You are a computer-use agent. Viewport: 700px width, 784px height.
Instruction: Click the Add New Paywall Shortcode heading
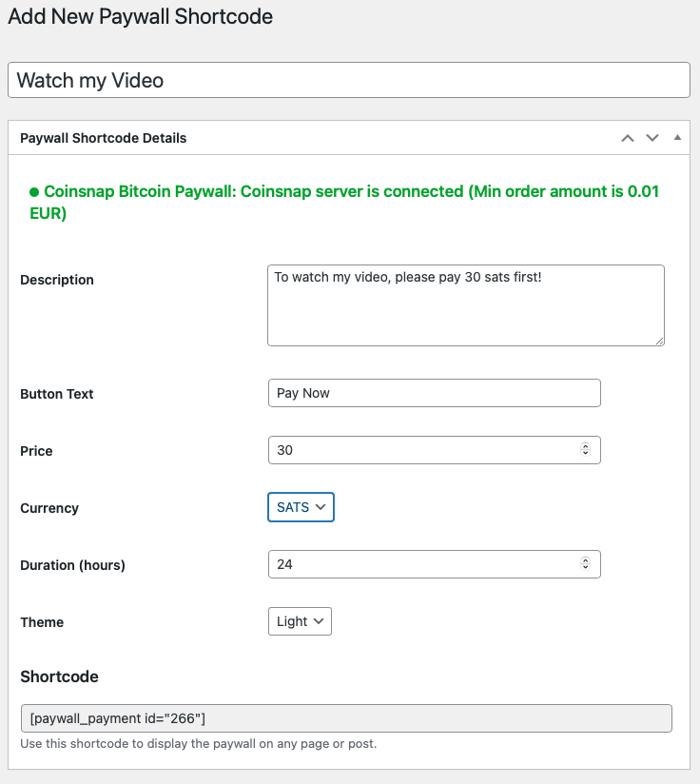[x=140, y=17]
